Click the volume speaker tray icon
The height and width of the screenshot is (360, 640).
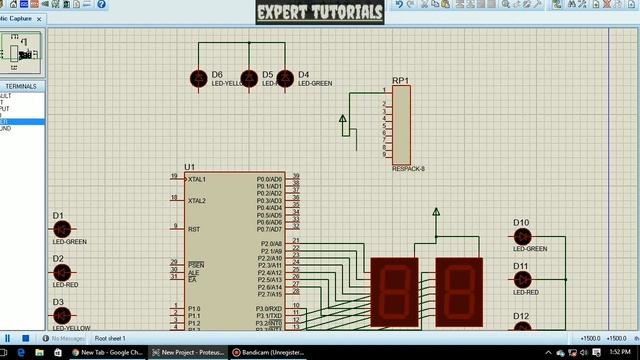click(584, 352)
